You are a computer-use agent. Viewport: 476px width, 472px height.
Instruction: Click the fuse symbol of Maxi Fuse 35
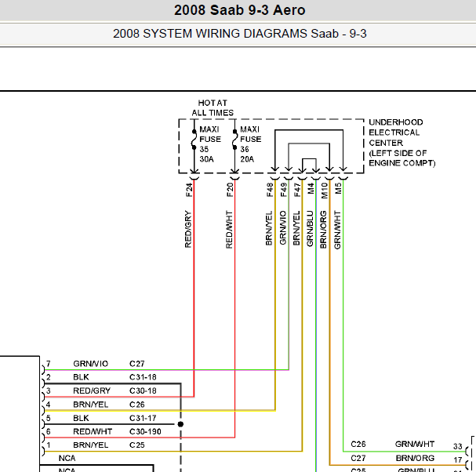tap(194, 140)
